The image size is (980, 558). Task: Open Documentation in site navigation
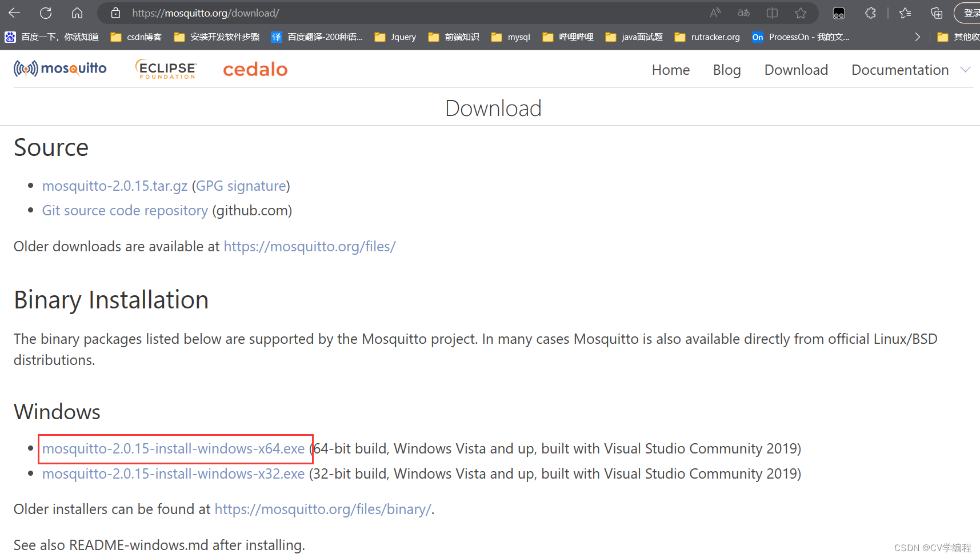[900, 70]
